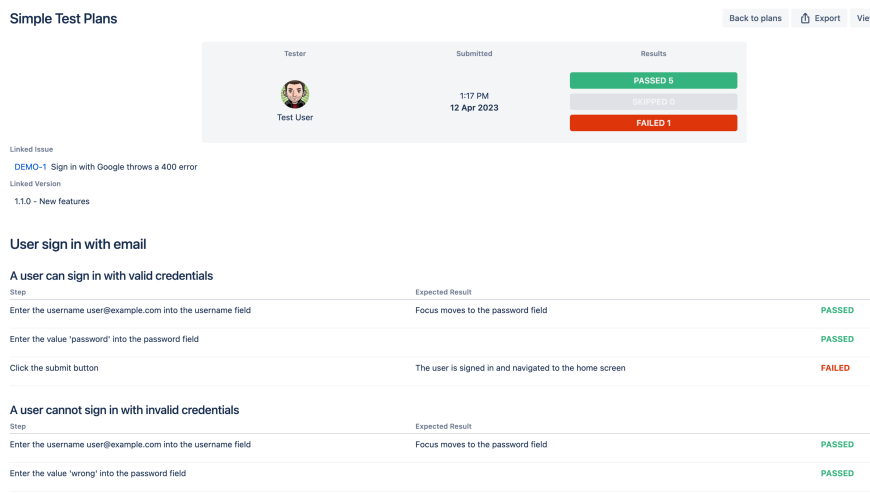Click the 1.1.0 - New features version
The width and height of the screenshot is (870, 494).
point(52,201)
